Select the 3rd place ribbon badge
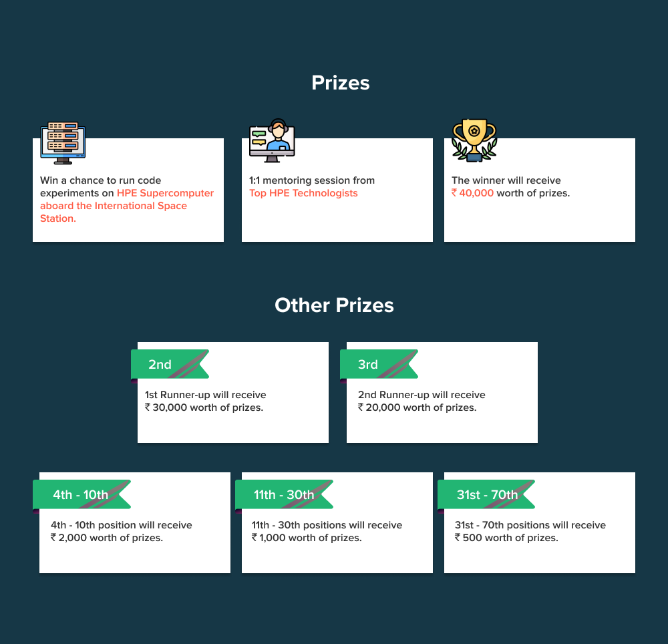The height and width of the screenshot is (644, 668). tap(379, 364)
